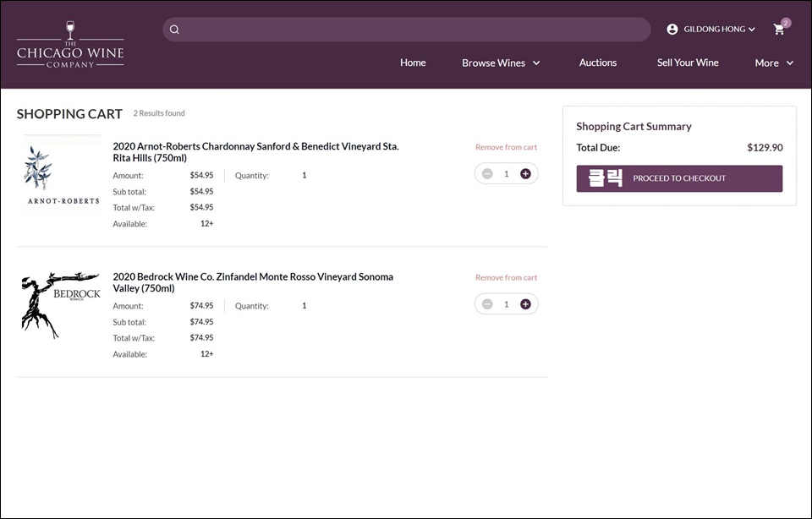Viewport: 812px width, 519px height.
Task: Remove Arnot-Roberts Chardonnay from cart
Action: tap(506, 147)
